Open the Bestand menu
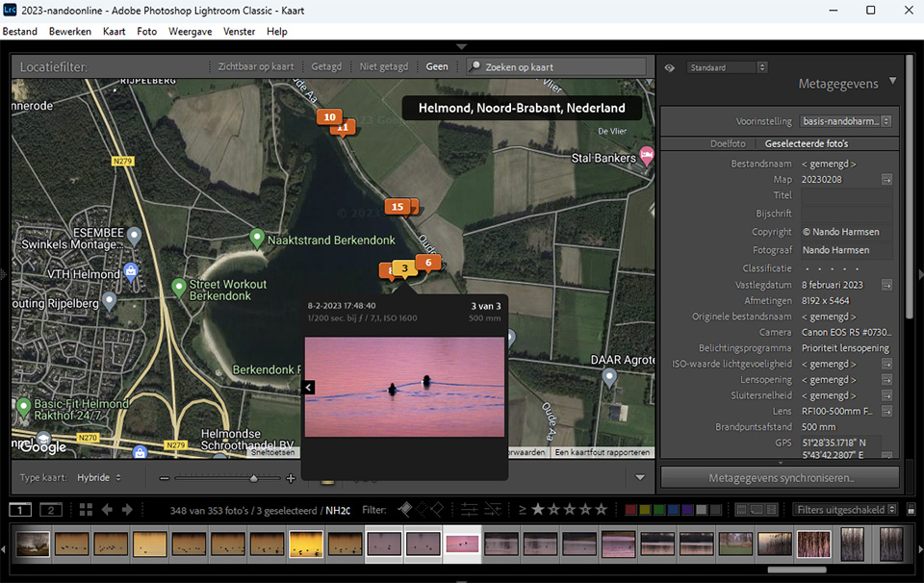This screenshot has width=924, height=583. coord(20,31)
